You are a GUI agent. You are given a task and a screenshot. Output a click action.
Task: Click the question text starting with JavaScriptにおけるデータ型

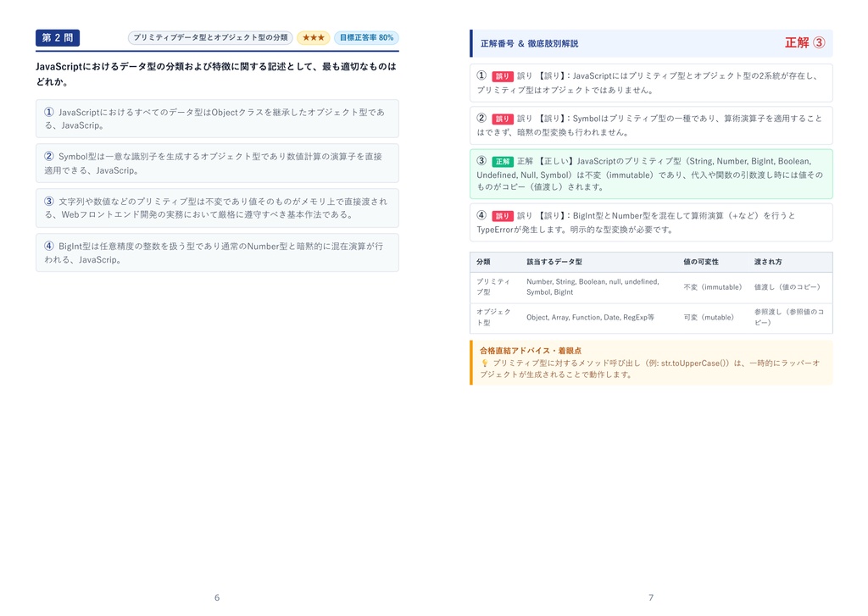pos(216,74)
